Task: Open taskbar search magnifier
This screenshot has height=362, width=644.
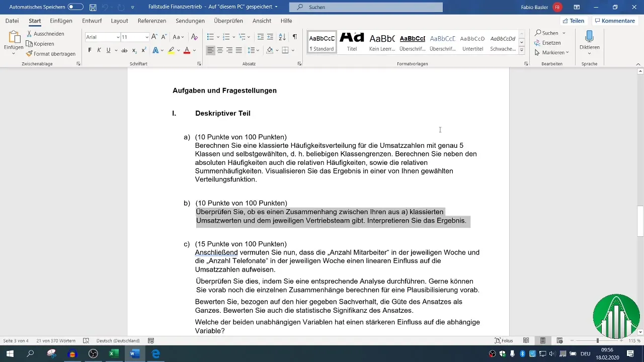Action: point(30,354)
